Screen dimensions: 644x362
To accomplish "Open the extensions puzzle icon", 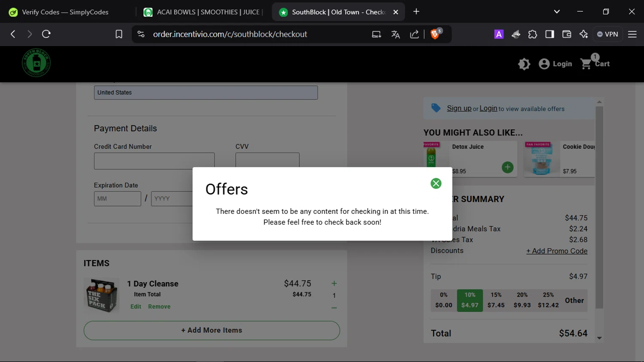I will pyautogui.click(x=532, y=34).
